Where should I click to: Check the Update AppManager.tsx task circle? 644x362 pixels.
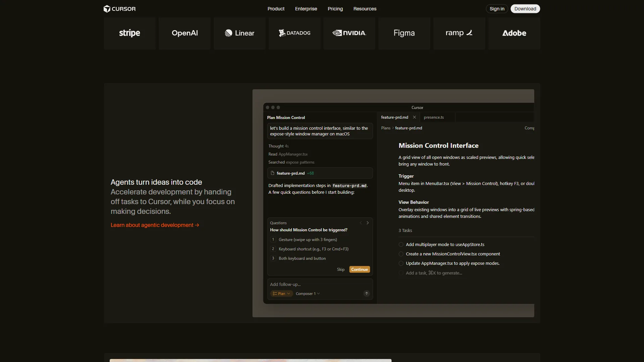tap(401, 263)
